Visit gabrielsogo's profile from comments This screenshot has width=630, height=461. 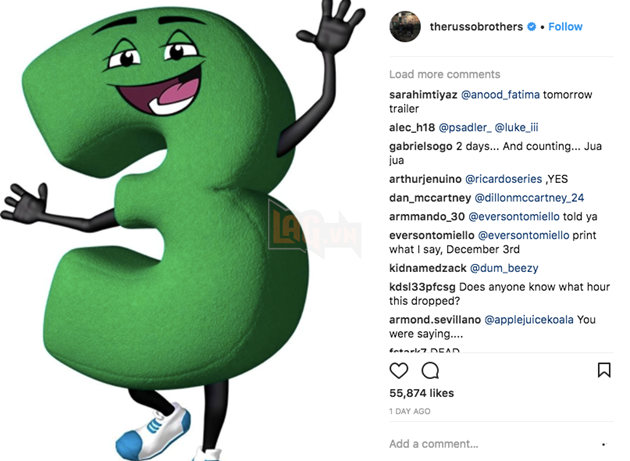coord(421,146)
